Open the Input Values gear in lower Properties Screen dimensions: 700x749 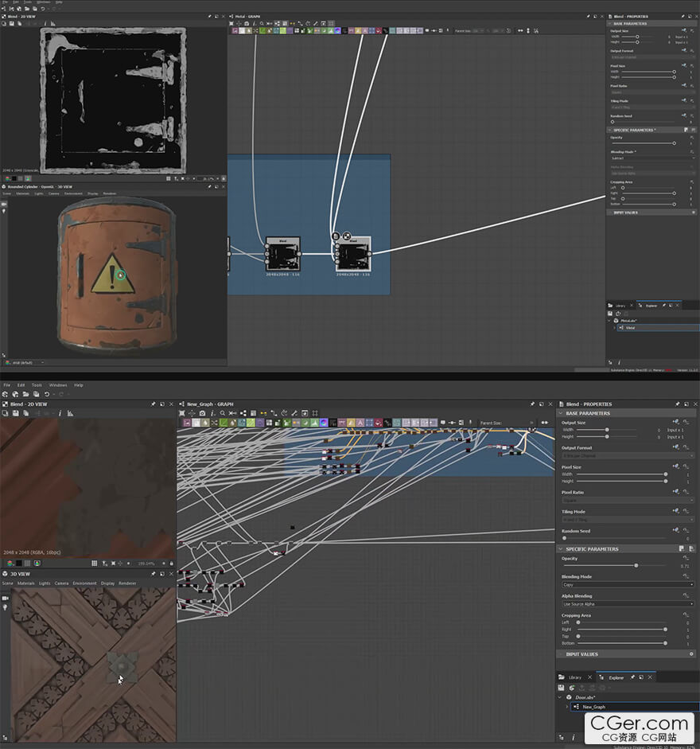click(x=691, y=654)
